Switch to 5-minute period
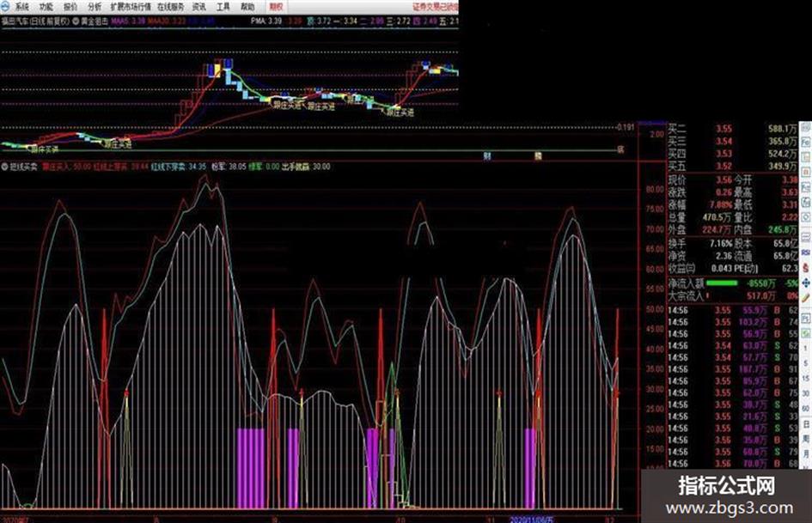This screenshot has height=523, width=812. (x=806, y=364)
